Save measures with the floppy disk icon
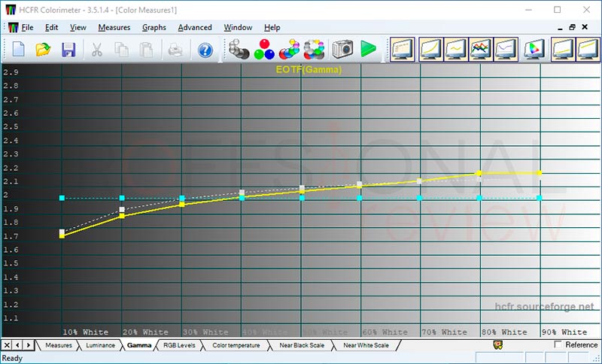This screenshot has width=602, height=364. coord(68,50)
